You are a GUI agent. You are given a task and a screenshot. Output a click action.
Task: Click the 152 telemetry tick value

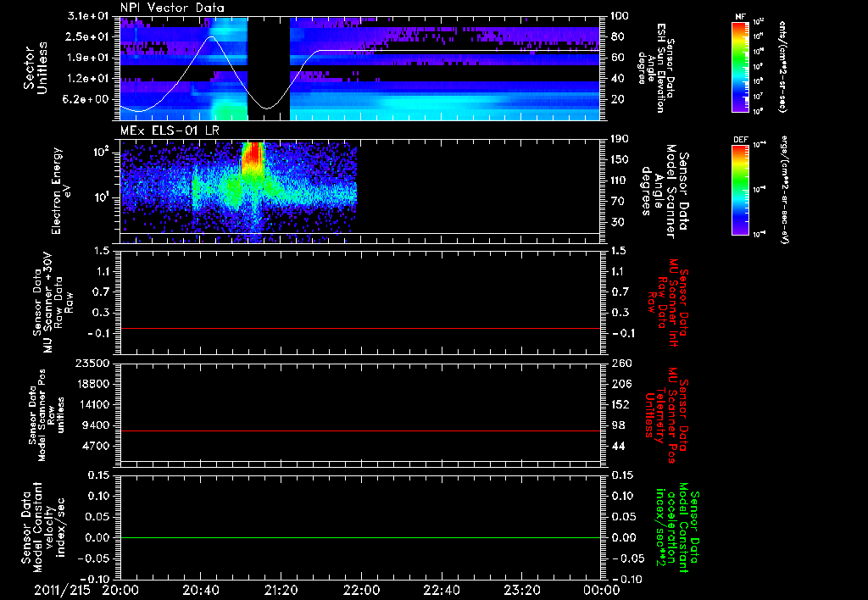pos(620,404)
